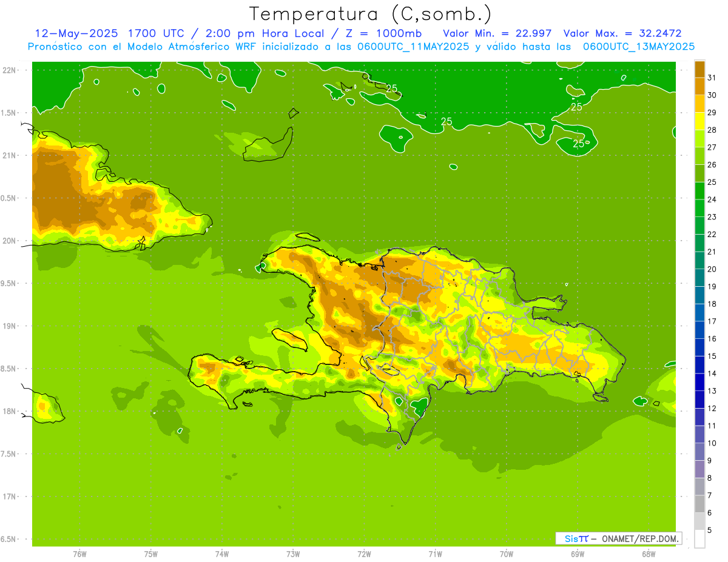728x562 pixels.
Task: Pick the teal colorbar swatch between 19 and 20
Action: pyautogui.click(x=699, y=278)
